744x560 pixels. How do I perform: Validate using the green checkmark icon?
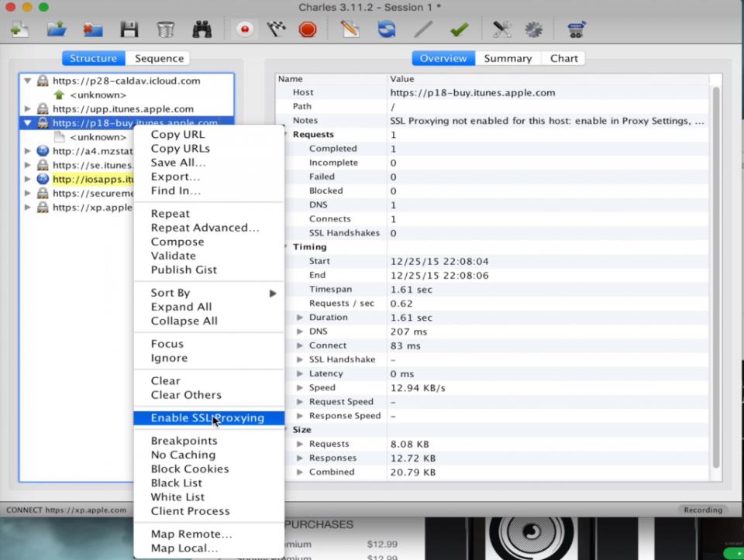point(459,29)
